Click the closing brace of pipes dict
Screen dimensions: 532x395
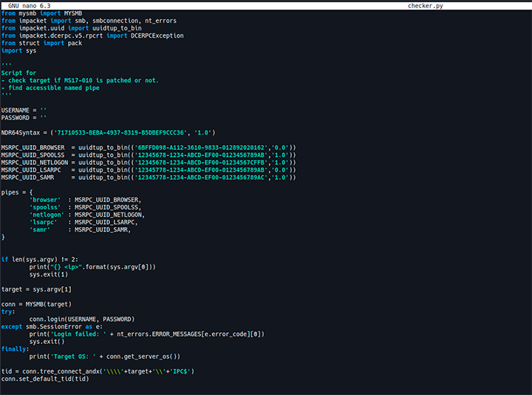(x=3, y=237)
